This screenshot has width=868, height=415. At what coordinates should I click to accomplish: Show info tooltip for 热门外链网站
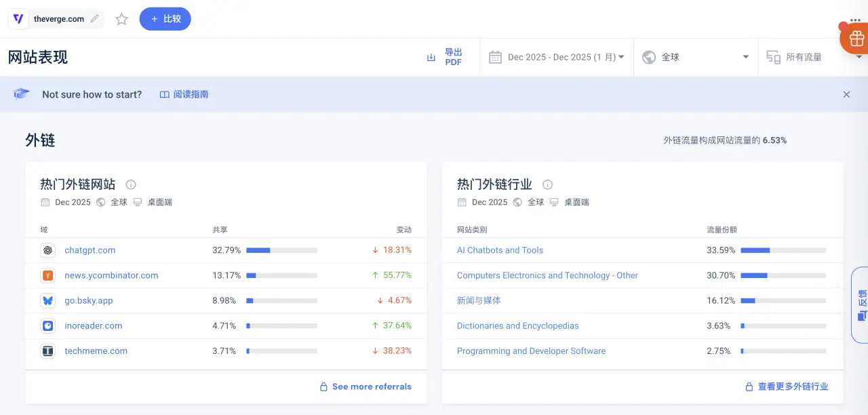coord(131,184)
